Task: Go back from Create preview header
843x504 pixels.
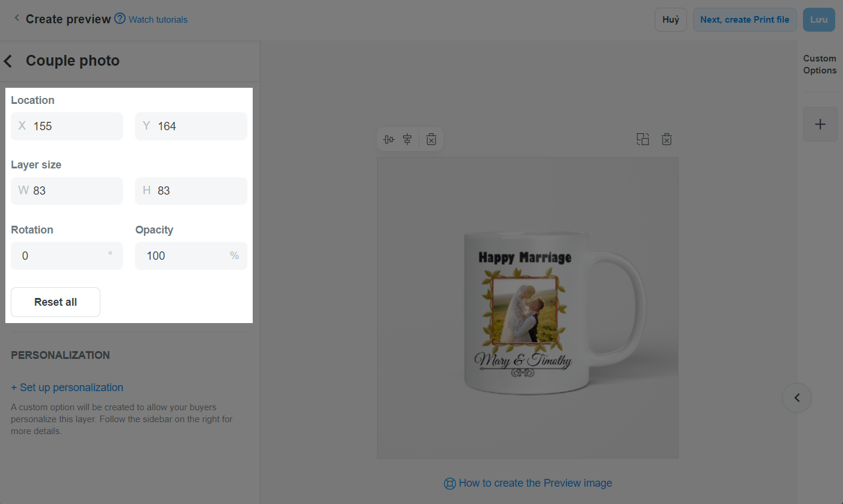Action: click(17, 19)
